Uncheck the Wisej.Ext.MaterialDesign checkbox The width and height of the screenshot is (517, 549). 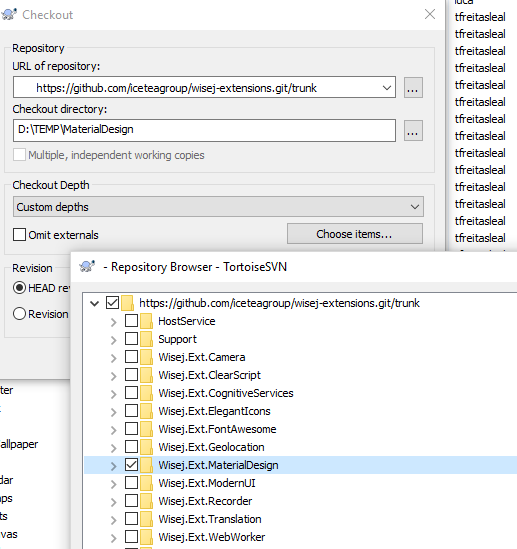click(x=131, y=465)
